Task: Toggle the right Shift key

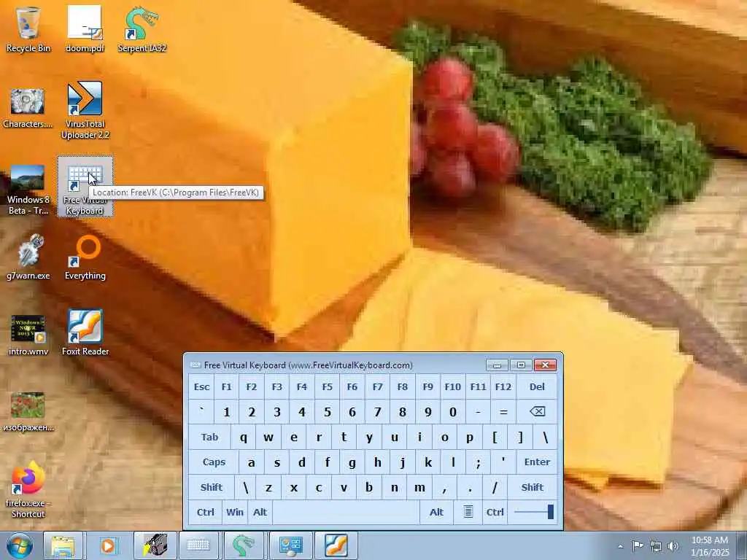Action: (x=532, y=487)
